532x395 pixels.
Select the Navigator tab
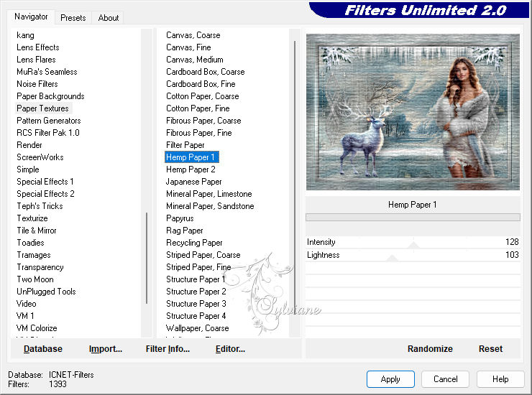31,17
